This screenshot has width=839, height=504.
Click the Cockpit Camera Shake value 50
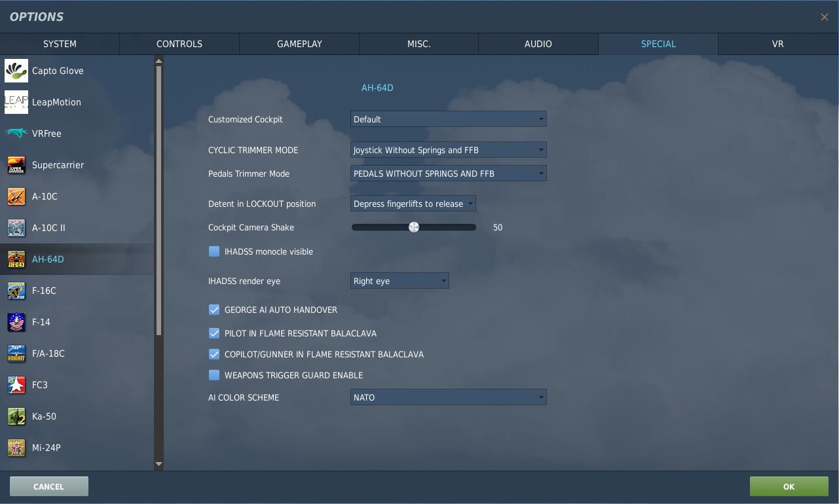pos(498,227)
